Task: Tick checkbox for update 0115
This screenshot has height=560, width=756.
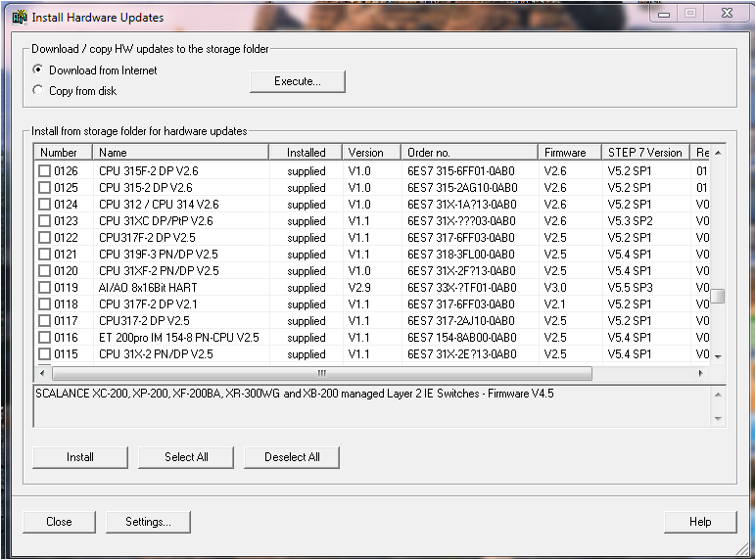Action: pos(44,353)
